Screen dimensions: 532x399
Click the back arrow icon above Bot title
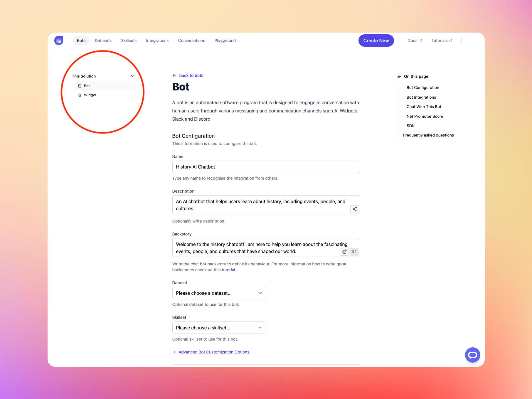click(x=174, y=75)
